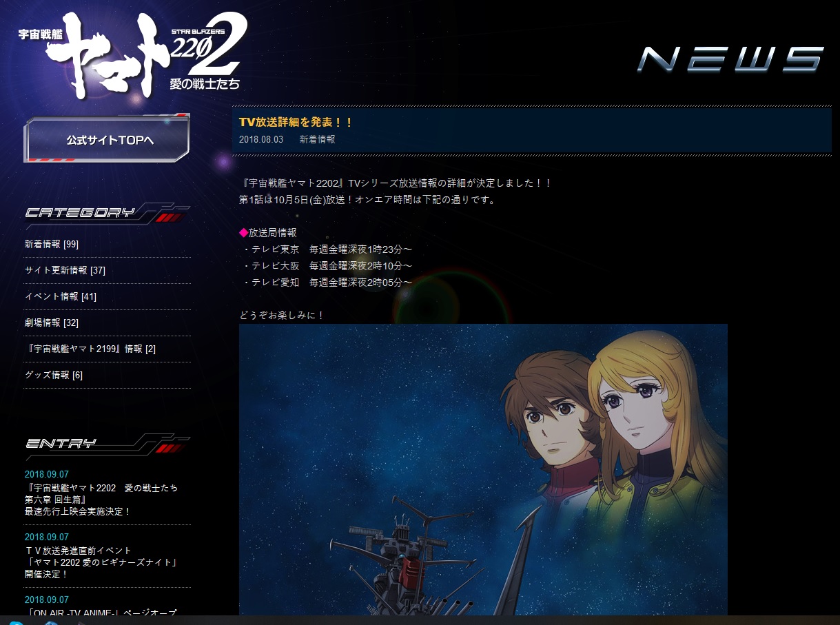Open 新着情報 [99] category

click(52, 244)
